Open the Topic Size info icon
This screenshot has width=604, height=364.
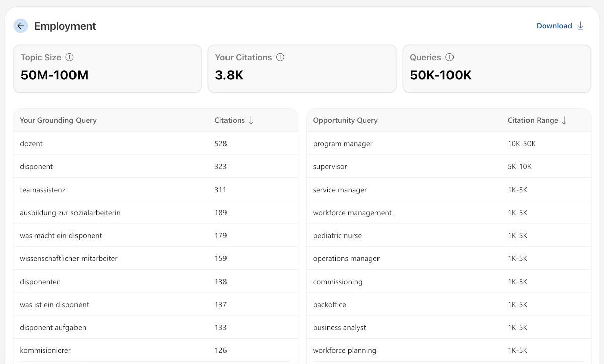(x=70, y=57)
